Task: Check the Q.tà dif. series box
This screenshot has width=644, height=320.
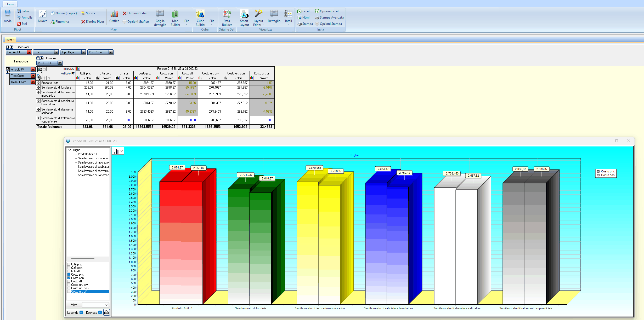Action: 69,271
